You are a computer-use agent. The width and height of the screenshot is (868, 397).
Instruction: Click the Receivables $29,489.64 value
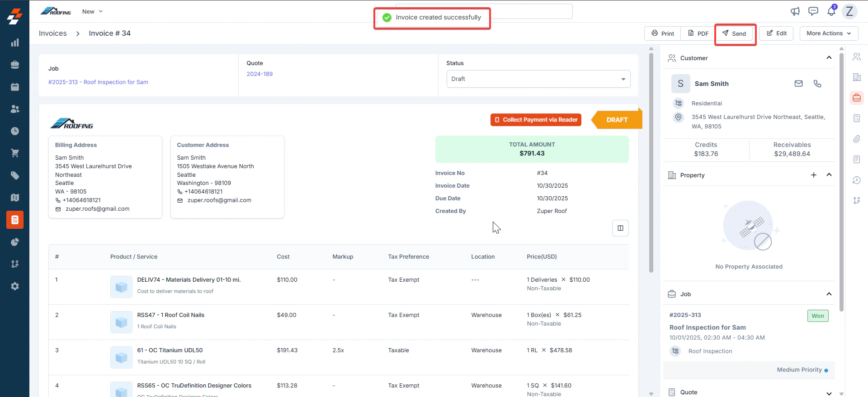792,154
